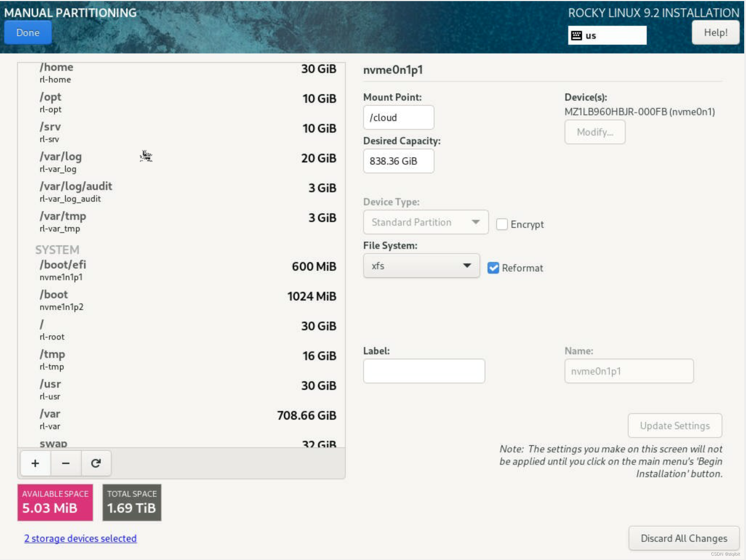Select the / rl-root mount point
Image resolution: width=746 pixels, height=560 pixels.
click(x=181, y=330)
